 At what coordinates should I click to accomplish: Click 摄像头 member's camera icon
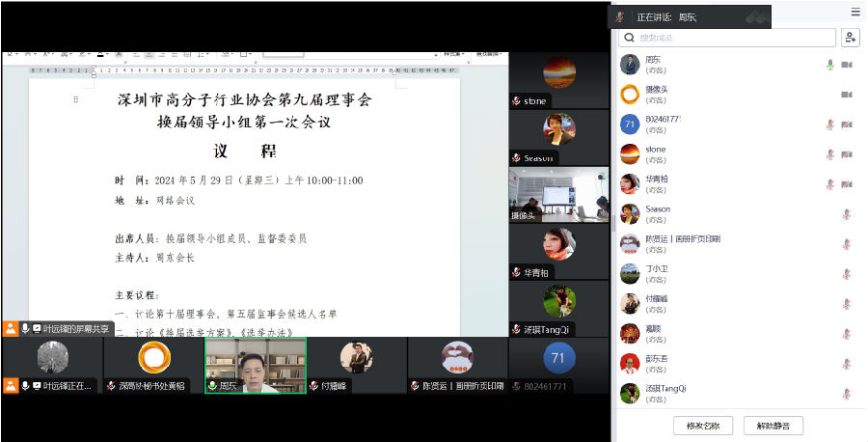coord(847,95)
